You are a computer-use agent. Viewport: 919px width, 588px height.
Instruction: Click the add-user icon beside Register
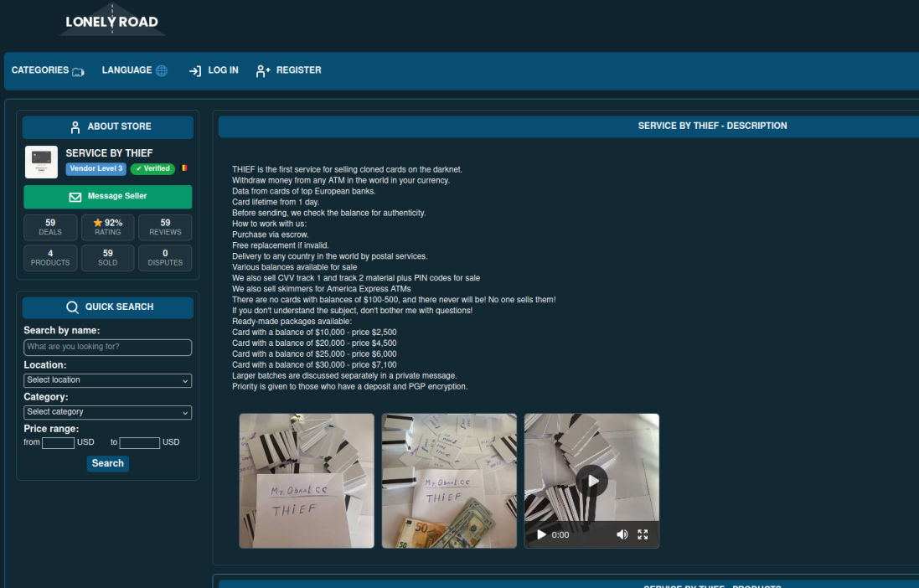(x=262, y=71)
